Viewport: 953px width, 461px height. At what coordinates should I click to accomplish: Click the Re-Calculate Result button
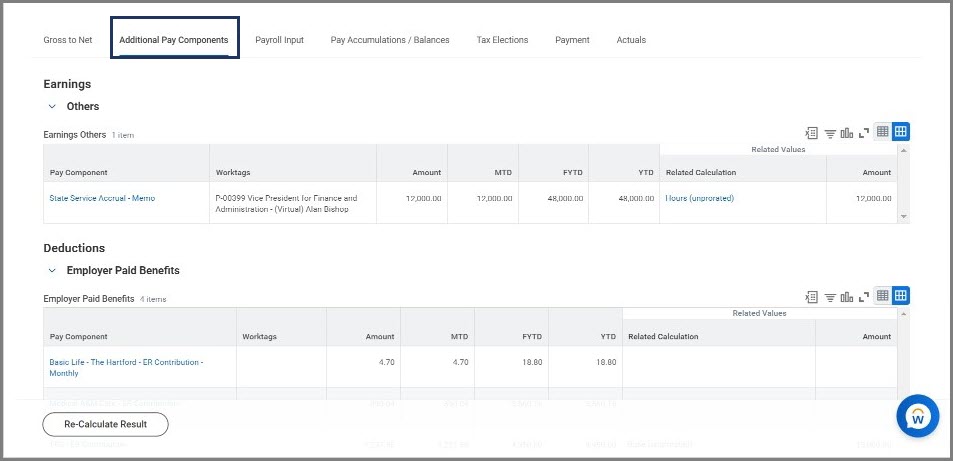click(x=105, y=424)
